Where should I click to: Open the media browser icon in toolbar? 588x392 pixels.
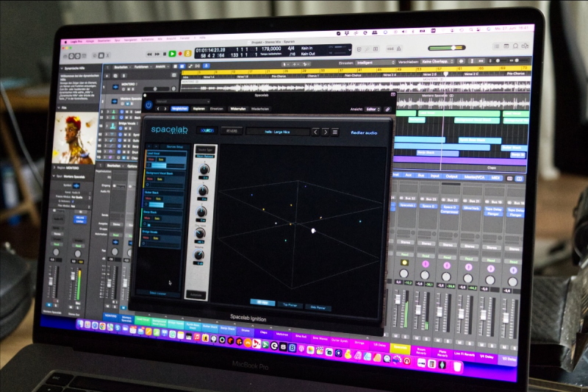pyautogui.click(x=525, y=46)
